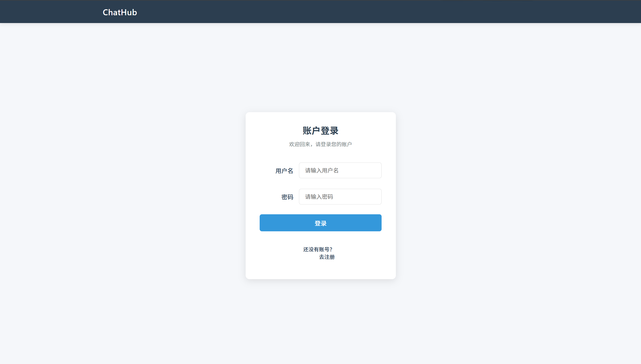Place cursor in the username box
Viewport: 641px width, 364px height.
coord(340,170)
